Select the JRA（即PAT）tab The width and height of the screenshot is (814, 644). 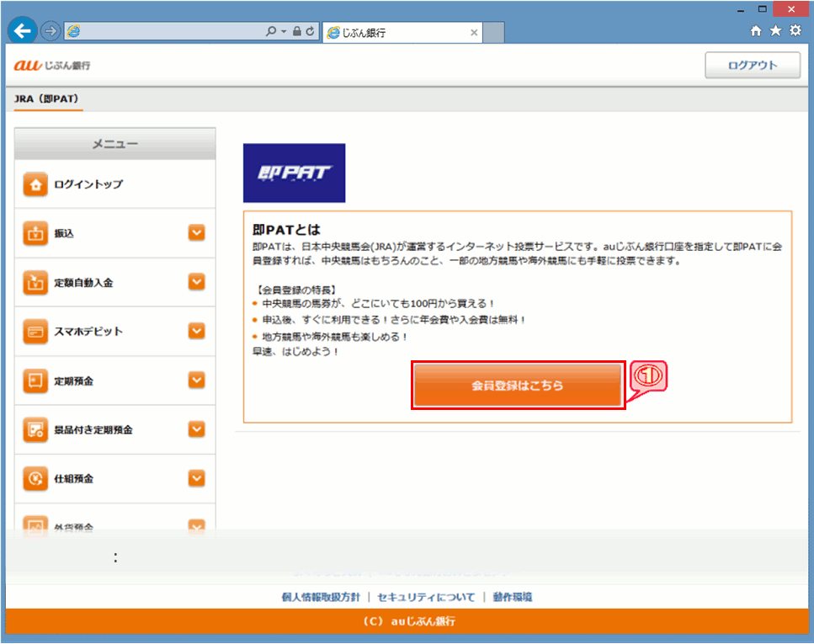point(46,98)
